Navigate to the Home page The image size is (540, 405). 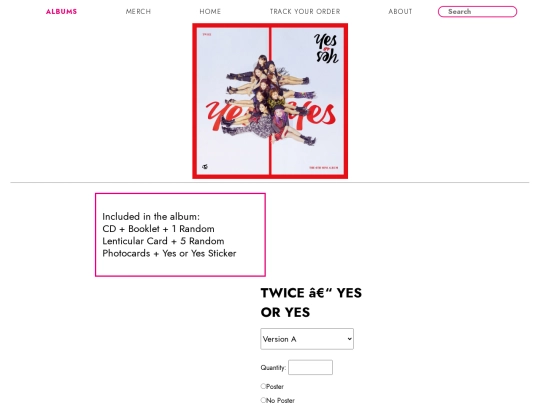tap(210, 11)
